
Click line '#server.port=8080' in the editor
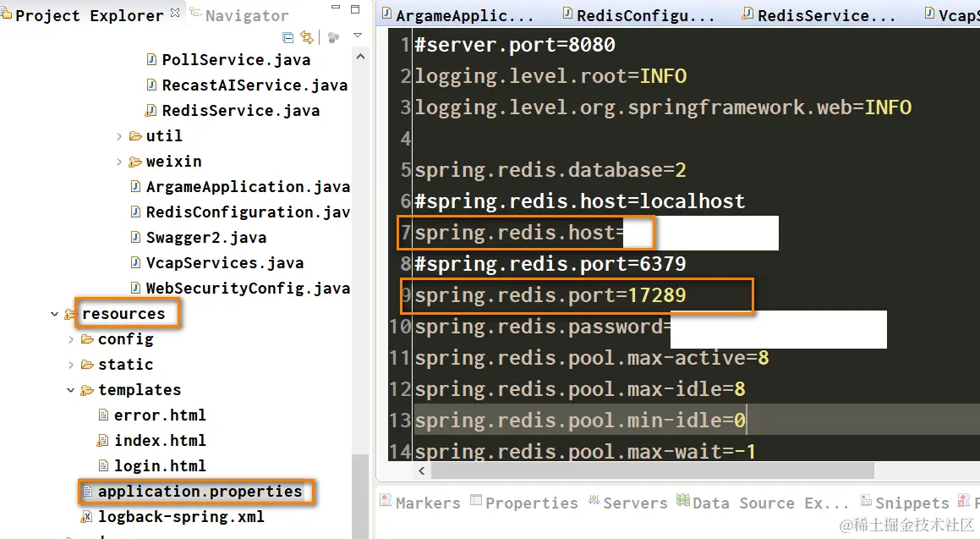coord(515,45)
